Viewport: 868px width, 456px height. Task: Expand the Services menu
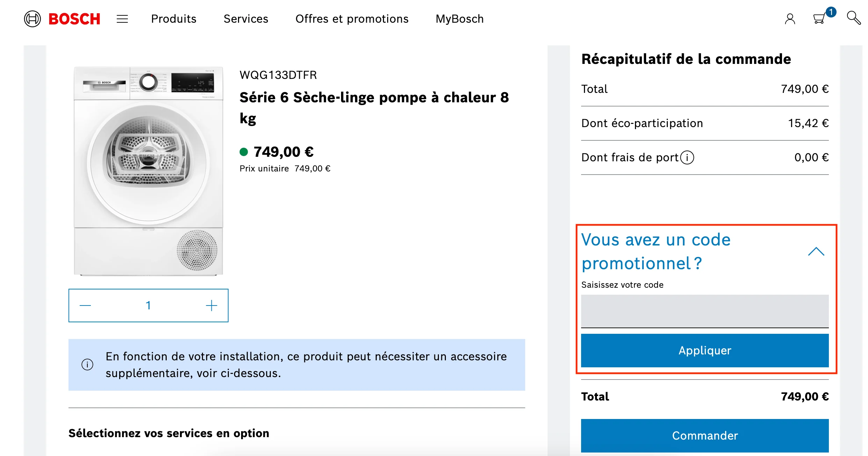tap(246, 19)
